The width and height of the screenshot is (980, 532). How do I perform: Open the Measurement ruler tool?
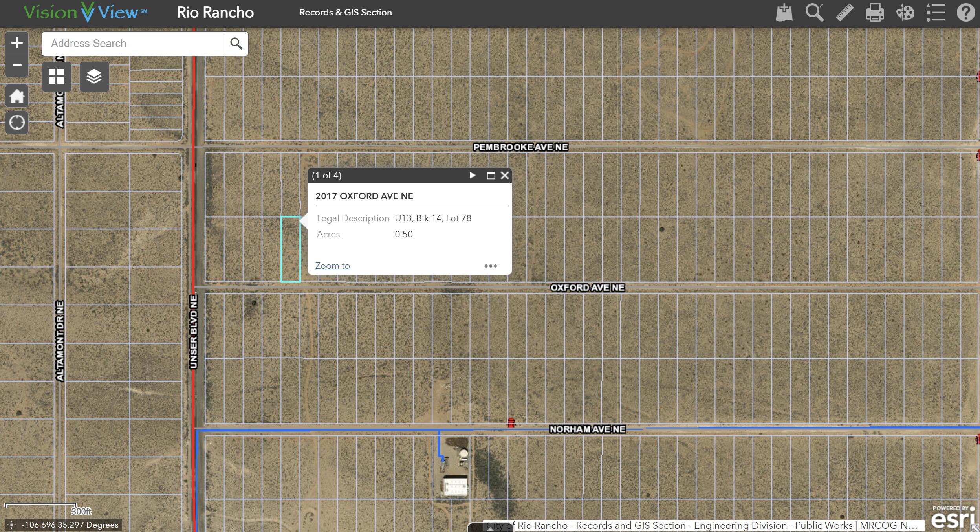coord(844,13)
